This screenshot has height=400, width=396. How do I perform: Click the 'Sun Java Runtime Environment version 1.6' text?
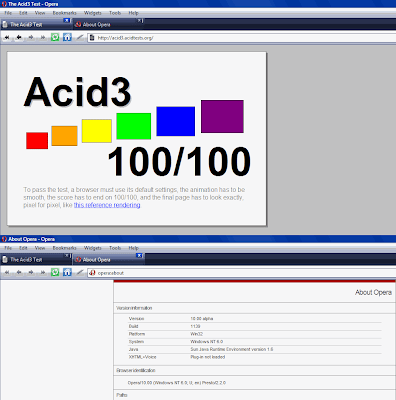coord(232,349)
